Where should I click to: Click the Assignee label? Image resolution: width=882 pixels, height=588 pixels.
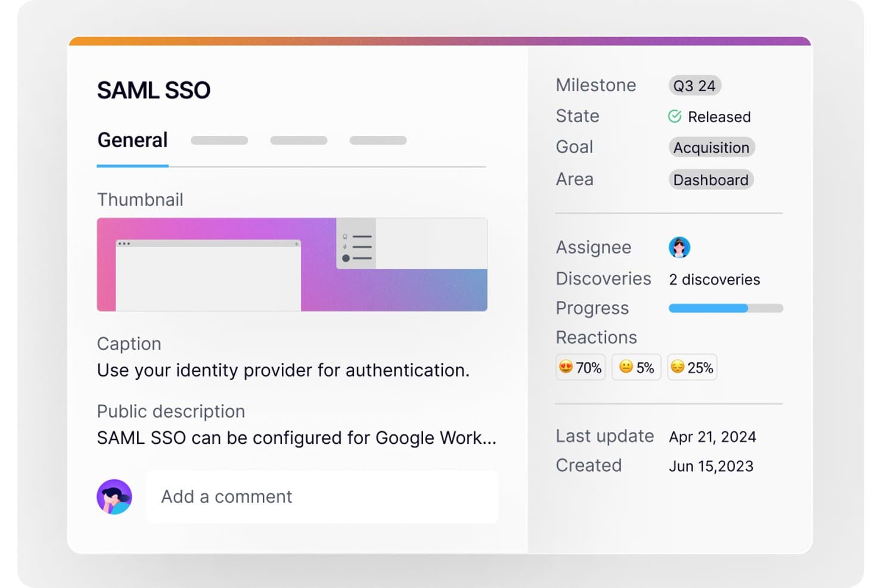(594, 247)
